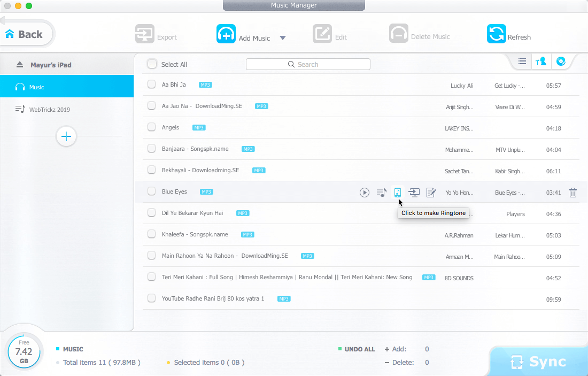588x376 pixels.
Task: Eject Mayur's iPad with the eject icon
Action: (20, 65)
